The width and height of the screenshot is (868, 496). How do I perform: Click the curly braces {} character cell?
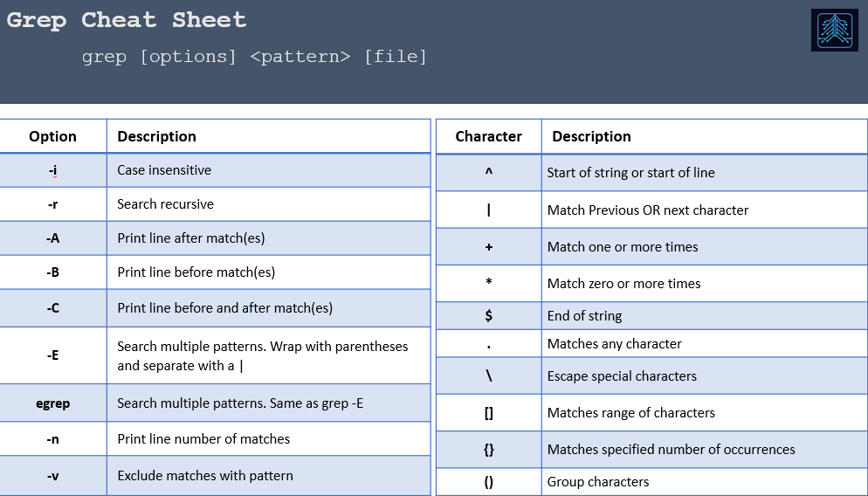coord(489,450)
